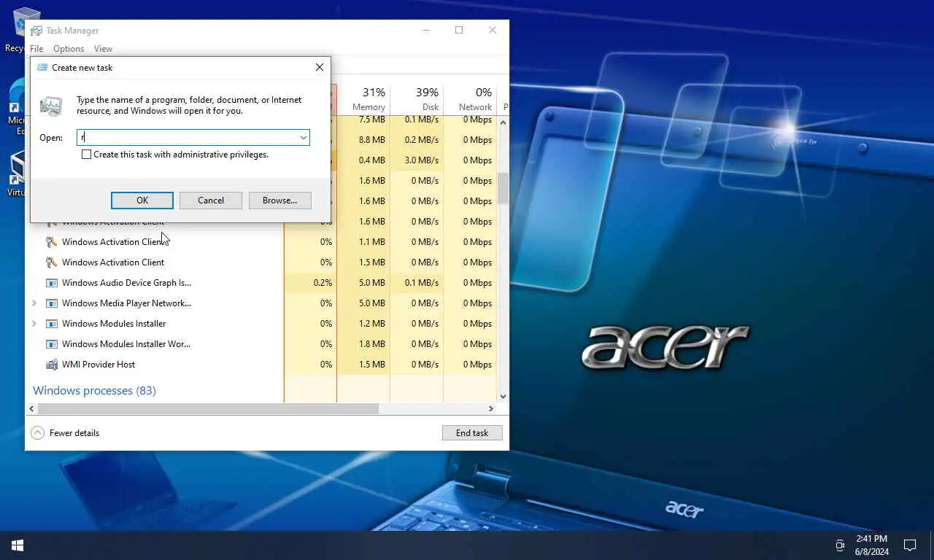This screenshot has height=560, width=934.
Task: Open the Options menu in Task Manager
Action: coord(69,49)
